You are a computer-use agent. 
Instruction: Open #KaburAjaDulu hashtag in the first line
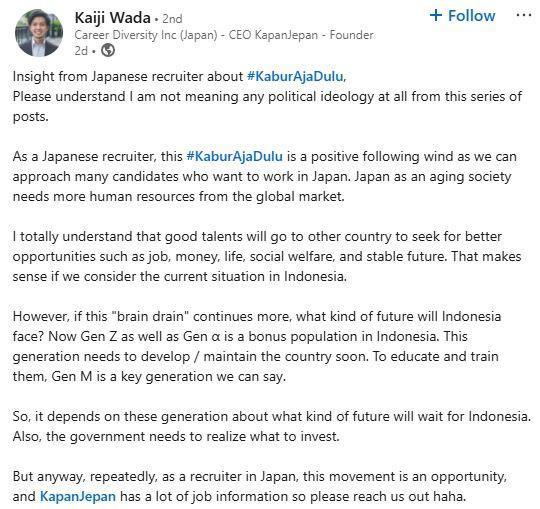point(295,76)
